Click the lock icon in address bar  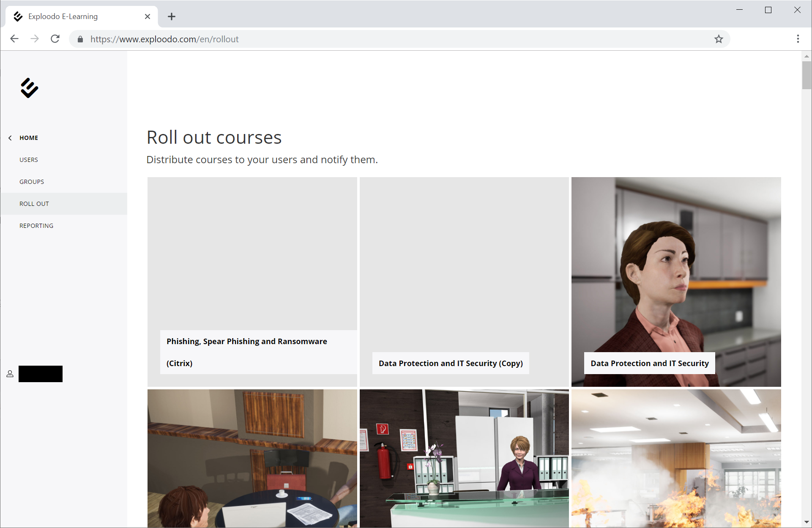pos(80,39)
